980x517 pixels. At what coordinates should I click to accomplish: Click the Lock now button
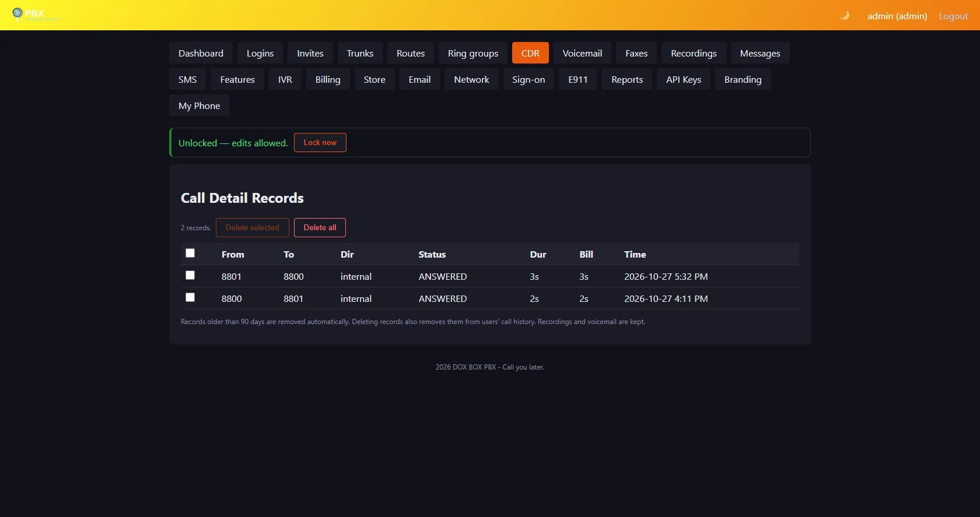[320, 143]
